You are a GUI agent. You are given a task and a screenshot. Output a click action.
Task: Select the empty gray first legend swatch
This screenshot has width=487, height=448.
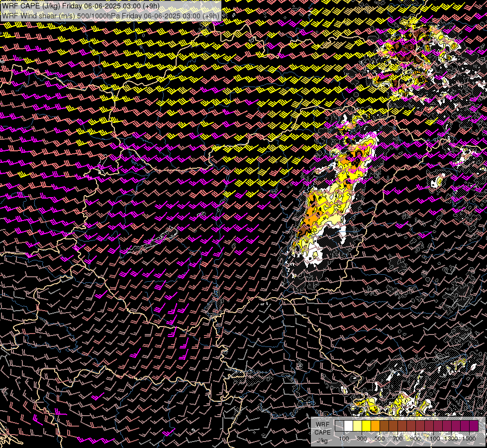(339, 426)
